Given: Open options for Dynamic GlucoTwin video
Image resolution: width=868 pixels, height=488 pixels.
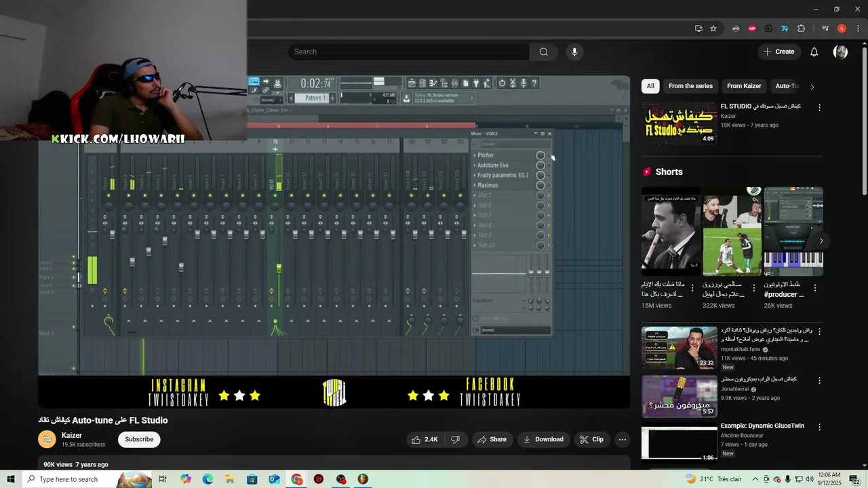Looking at the screenshot, I should click(819, 428).
